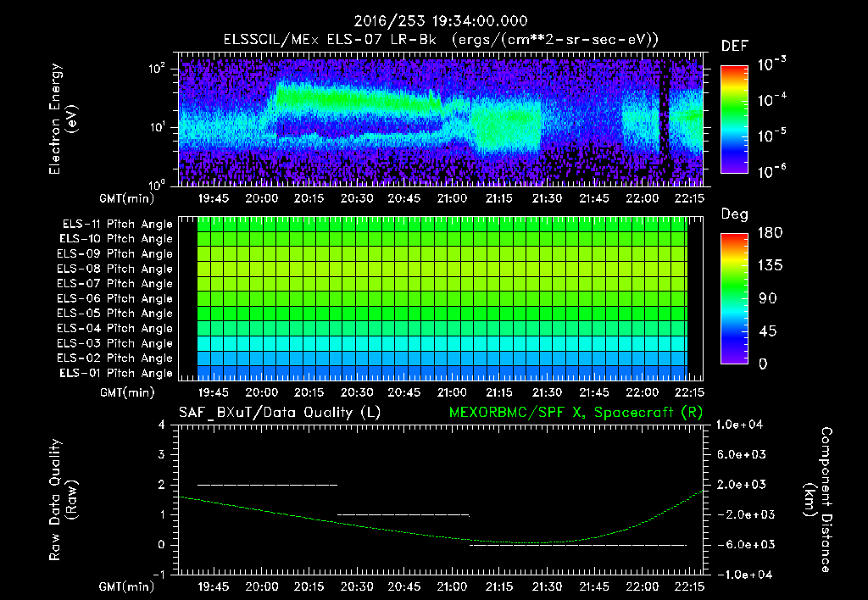Select the green MEXORBMC/SPF X, Spacecraft (R) legend
This screenshot has height=600, width=868.
click(x=576, y=413)
